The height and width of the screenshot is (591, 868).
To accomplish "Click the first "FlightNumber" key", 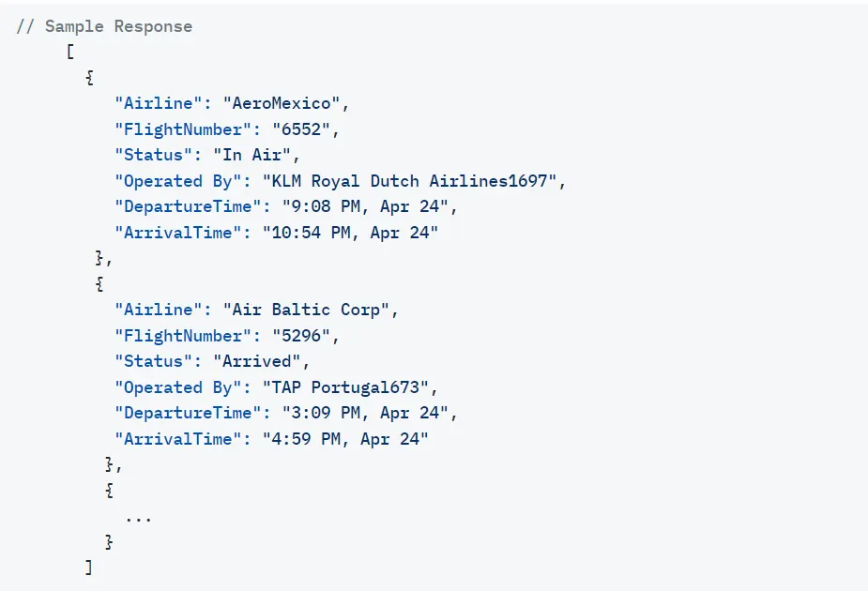I will (183, 129).
